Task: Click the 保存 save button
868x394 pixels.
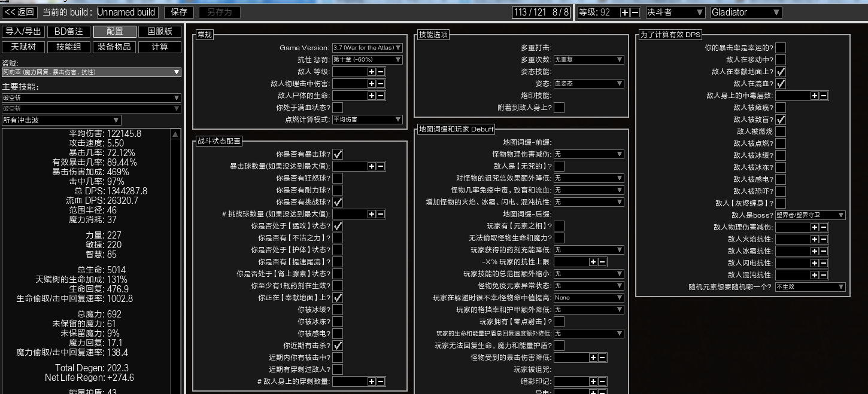Action: 179,12
